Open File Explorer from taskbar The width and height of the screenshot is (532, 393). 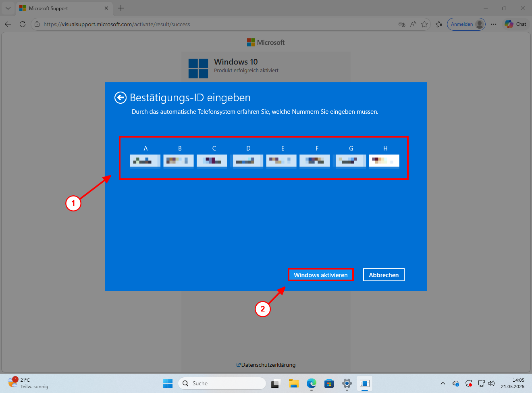(x=294, y=383)
